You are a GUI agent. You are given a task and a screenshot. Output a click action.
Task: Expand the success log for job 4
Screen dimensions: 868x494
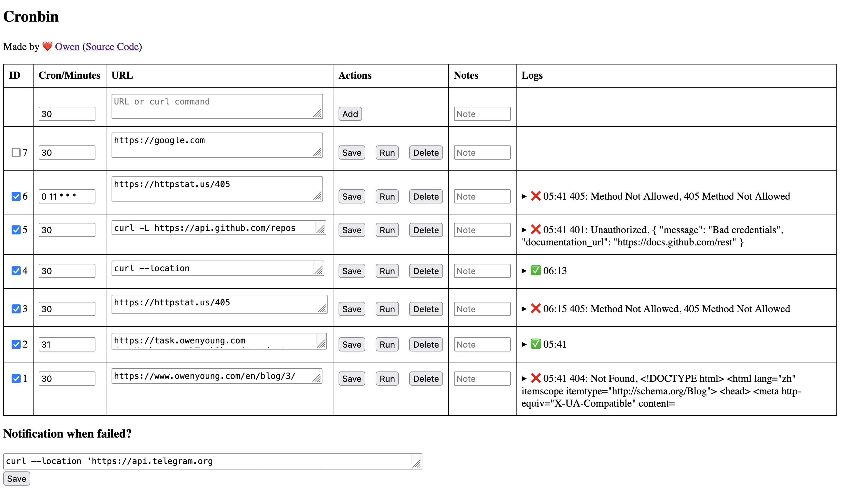(524, 271)
